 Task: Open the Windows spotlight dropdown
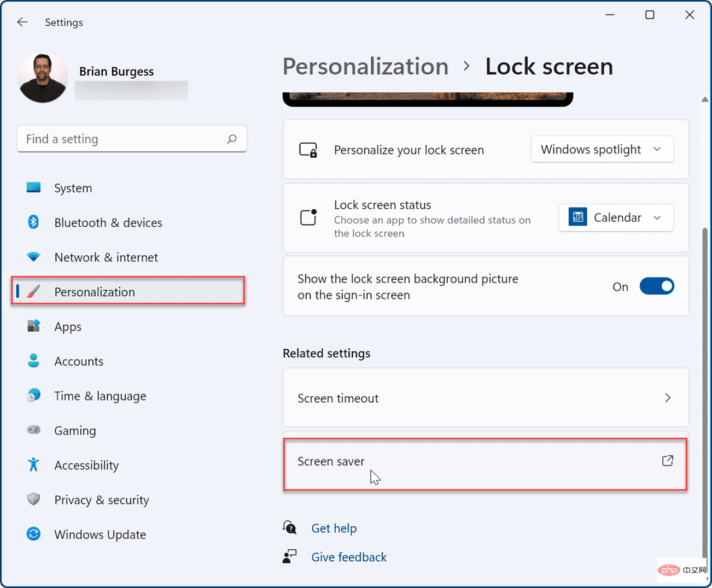[602, 149]
